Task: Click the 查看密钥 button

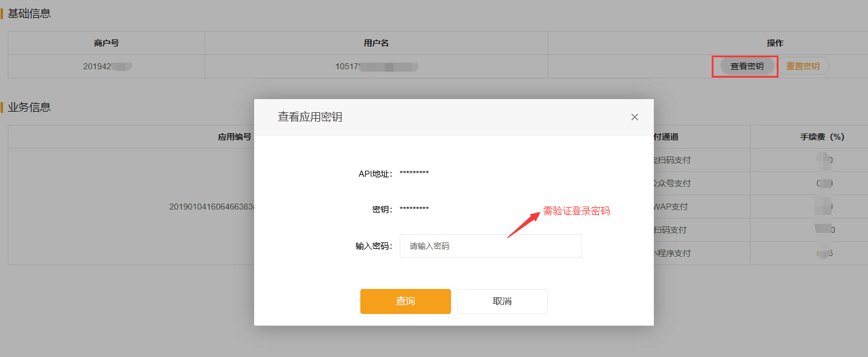Action: (x=747, y=66)
